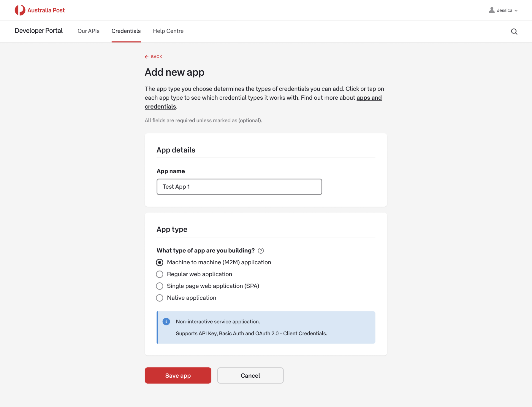Click the BACK link text
Viewport: 532px width, 407px height.
[x=156, y=57]
